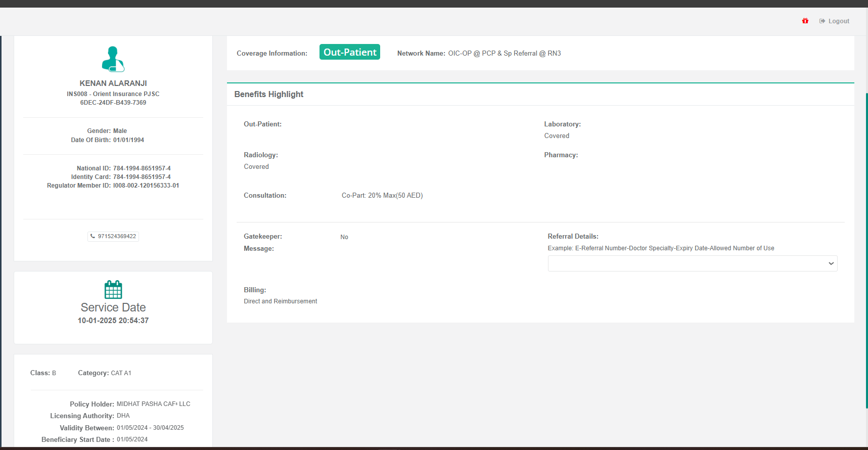Select the patient avatar icon
The height and width of the screenshot is (450, 868).
pyautogui.click(x=113, y=59)
